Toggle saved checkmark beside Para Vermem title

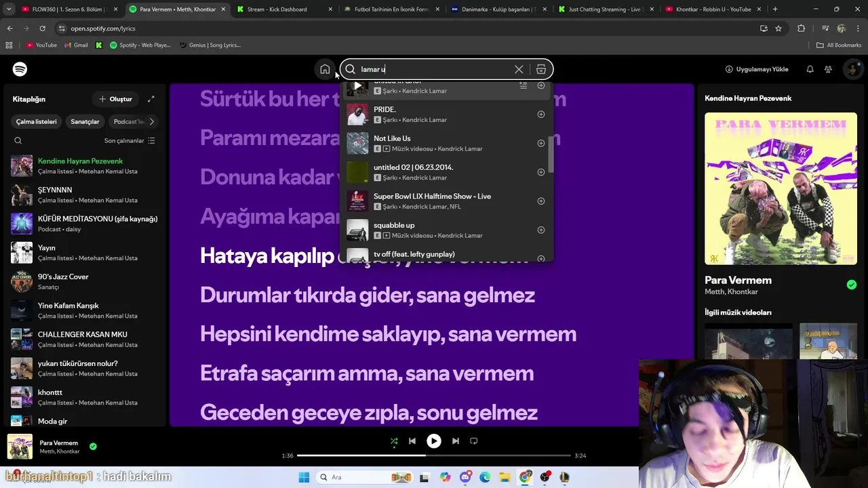[x=851, y=285]
